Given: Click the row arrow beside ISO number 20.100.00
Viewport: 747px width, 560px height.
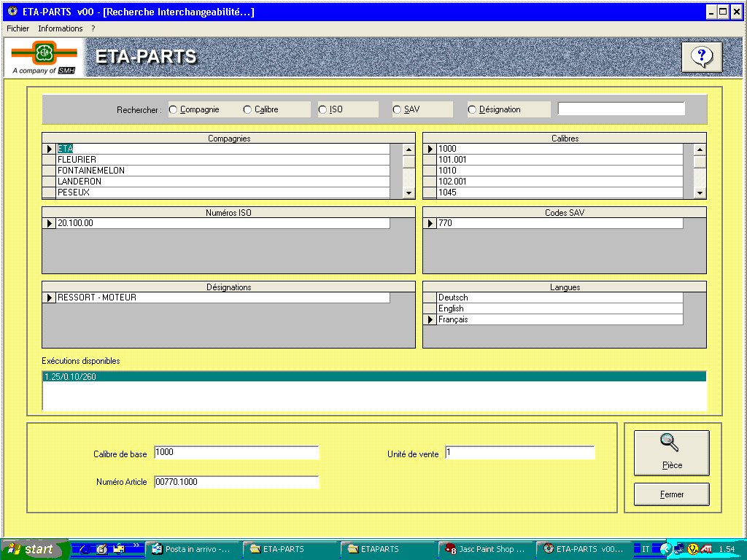Looking at the screenshot, I should (50, 223).
